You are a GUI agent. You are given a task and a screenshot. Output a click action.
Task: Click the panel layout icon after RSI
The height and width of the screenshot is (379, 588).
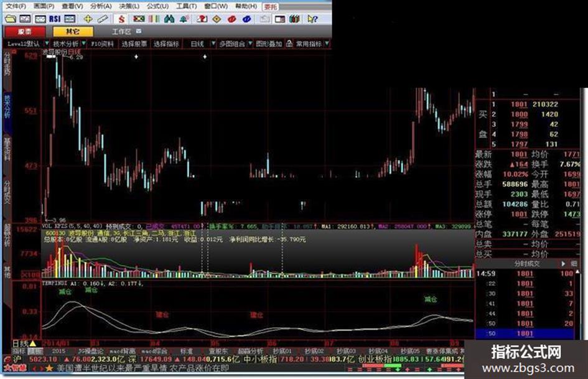(70, 19)
